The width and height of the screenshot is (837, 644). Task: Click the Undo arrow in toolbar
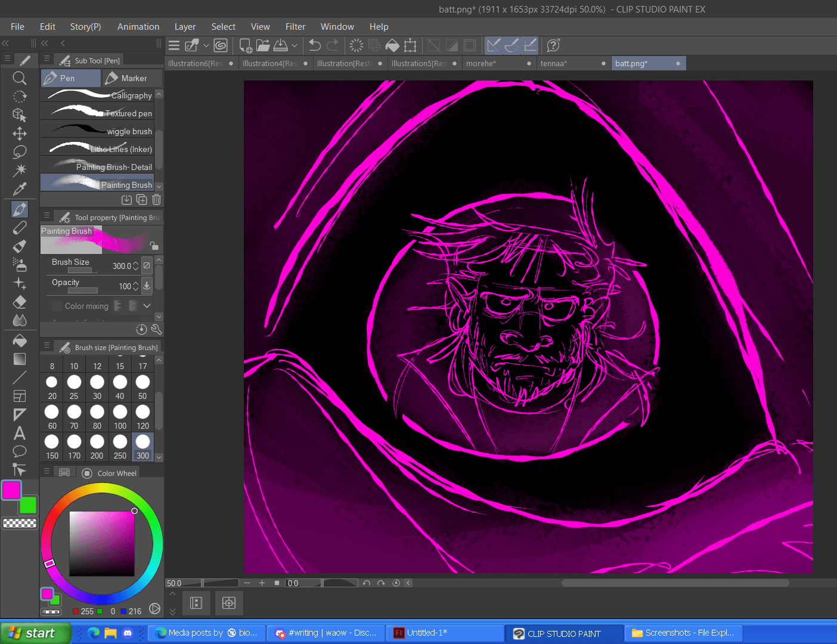coord(315,45)
